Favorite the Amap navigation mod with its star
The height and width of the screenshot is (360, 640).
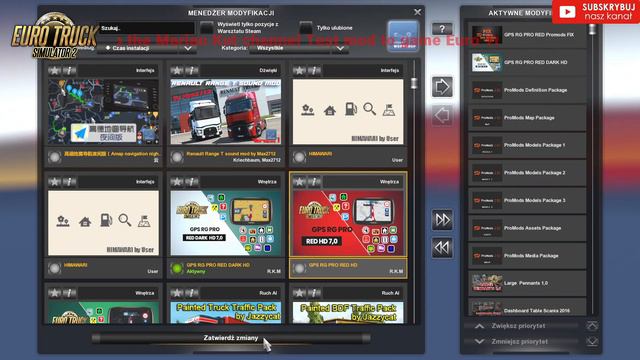tap(54, 71)
